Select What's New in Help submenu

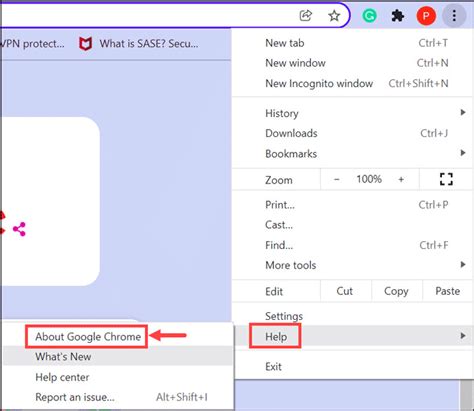118,356
